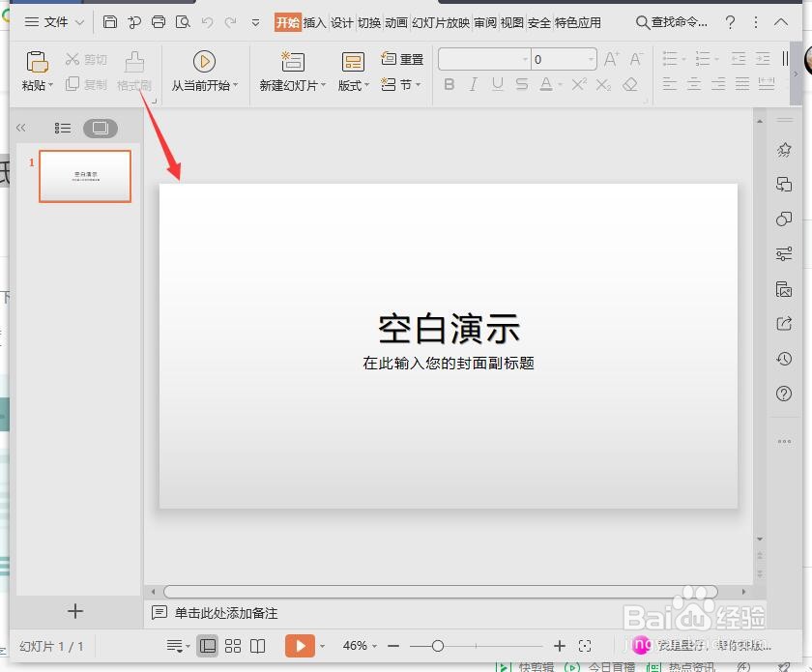This screenshot has height=672, width=812.
Task: Collapse the slide panel with double chevron
Action: (20, 128)
